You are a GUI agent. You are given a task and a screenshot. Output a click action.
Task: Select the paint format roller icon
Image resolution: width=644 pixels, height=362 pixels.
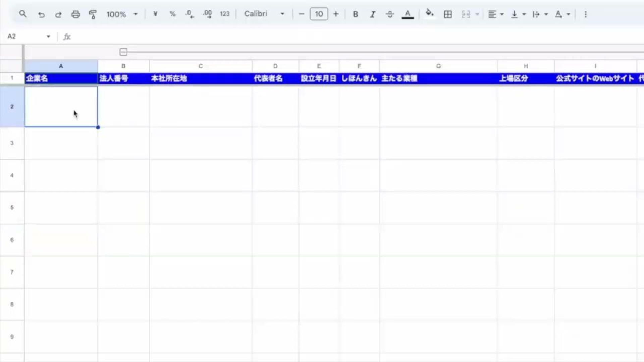(x=93, y=14)
